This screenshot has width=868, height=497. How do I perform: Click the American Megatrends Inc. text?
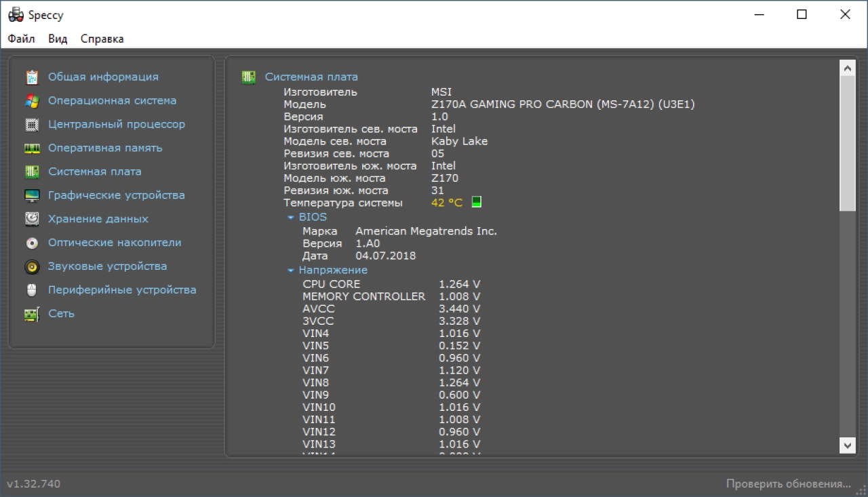click(x=426, y=231)
